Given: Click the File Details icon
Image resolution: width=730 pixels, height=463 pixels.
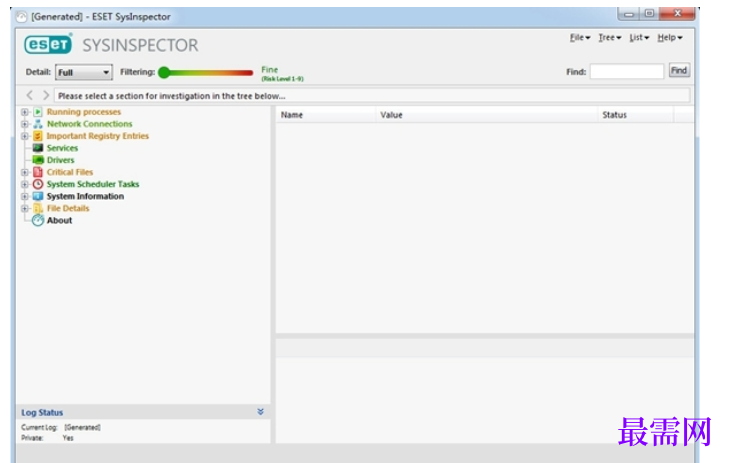Looking at the screenshot, I should click(38, 208).
